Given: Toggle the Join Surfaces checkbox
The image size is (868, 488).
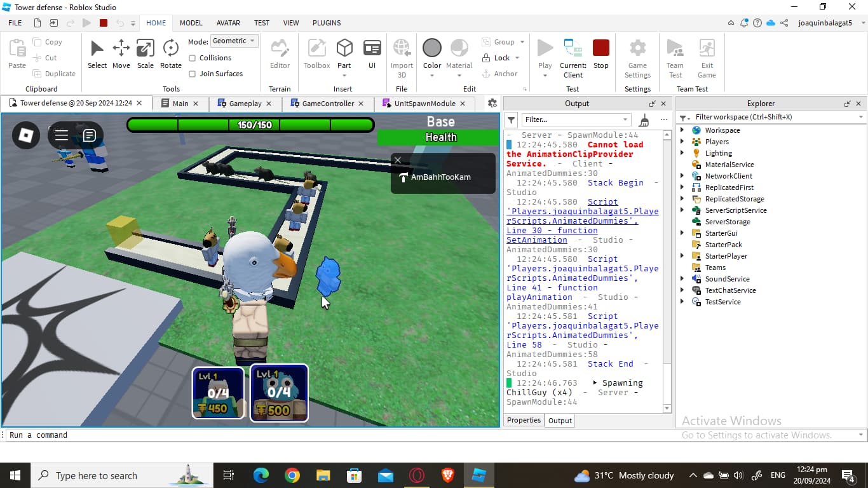Looking at the screenshot, I should (x=193, y=74).
